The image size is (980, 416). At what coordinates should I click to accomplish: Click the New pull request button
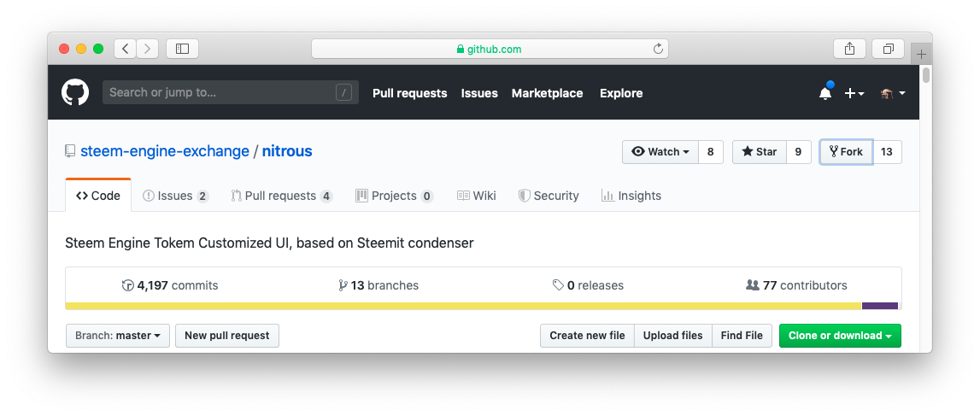click(226, 336)
